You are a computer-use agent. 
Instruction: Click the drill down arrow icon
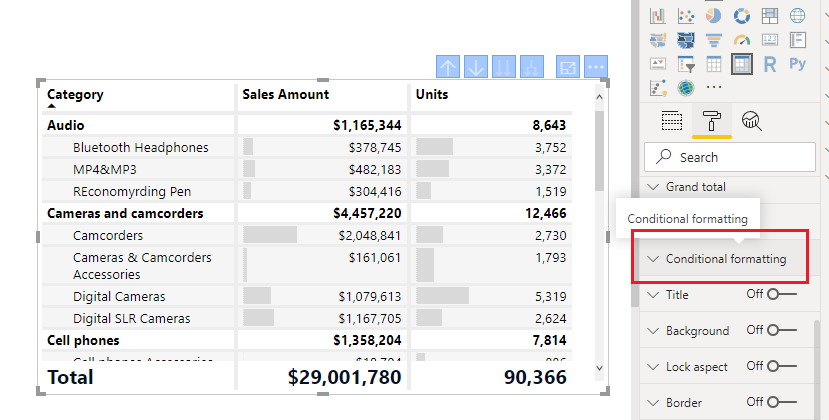(476, 67)
